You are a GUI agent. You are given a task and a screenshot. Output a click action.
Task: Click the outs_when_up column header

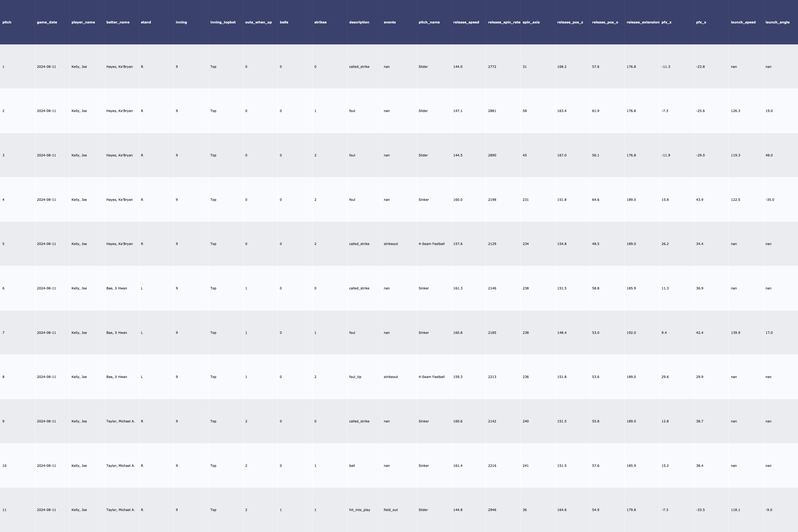[x=258, y=22]
